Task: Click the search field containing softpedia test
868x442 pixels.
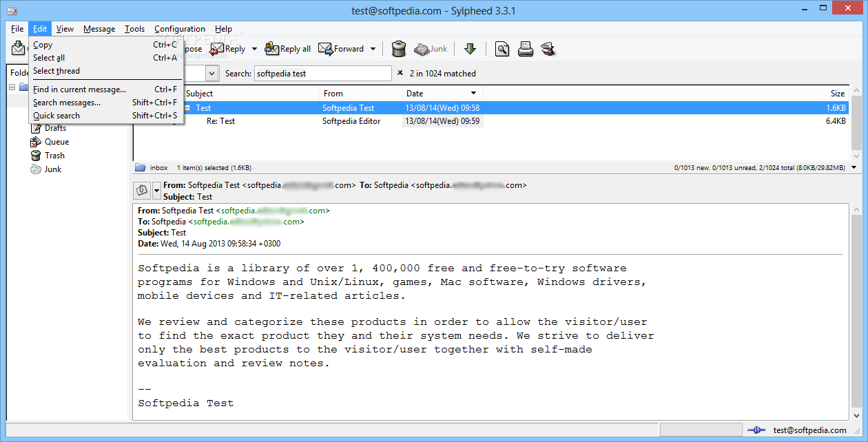Action: coord(322,74)
